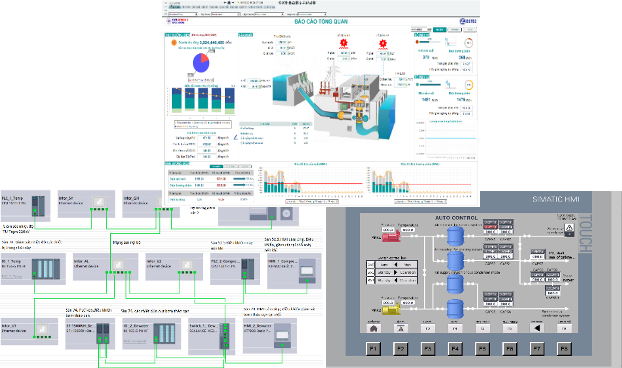The height and width of the screenshot is (368, 622).
Task: Select the highlighted first tab in report ribbon
Action: click(x=175, y=7)
